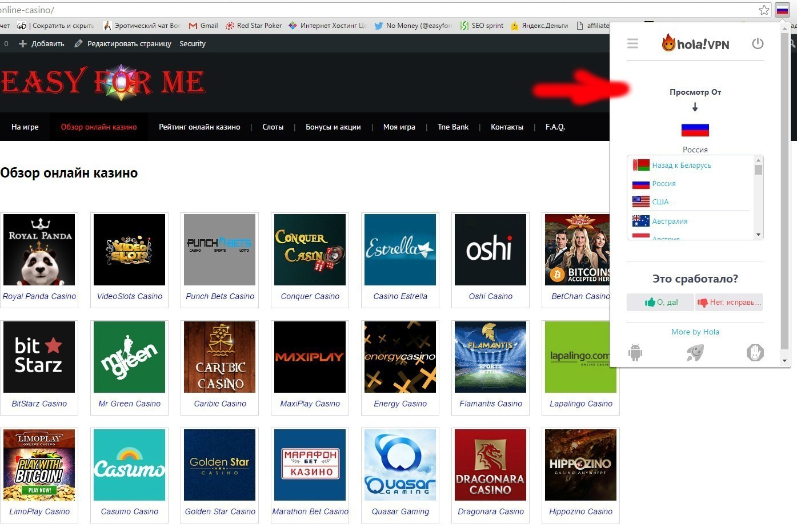
Task: Bookmark page with the star icon
Action: 764,10
